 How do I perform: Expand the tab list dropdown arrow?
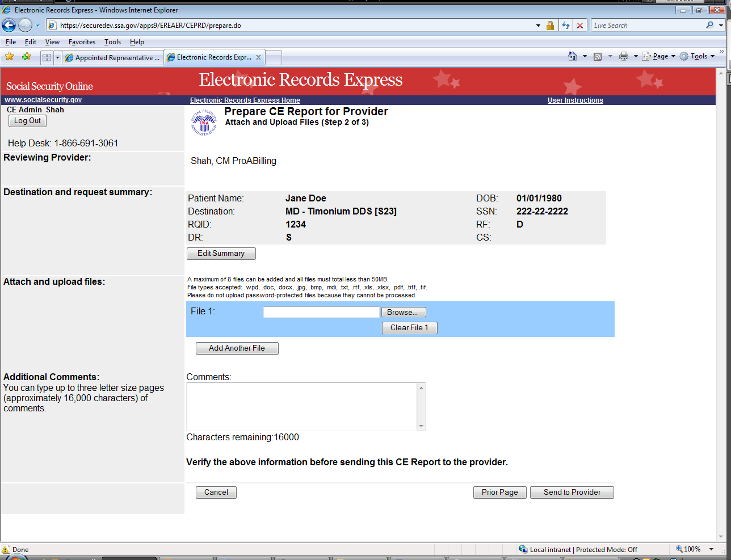[57, 57]
